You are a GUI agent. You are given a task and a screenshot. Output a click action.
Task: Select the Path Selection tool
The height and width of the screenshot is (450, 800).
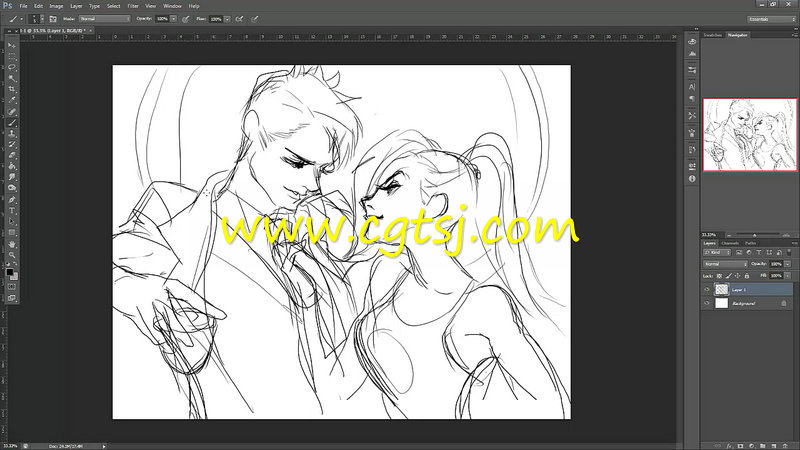12,221
